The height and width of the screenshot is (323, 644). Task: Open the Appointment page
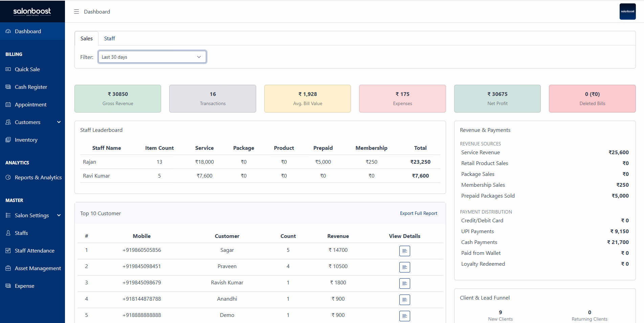point(32,104)
